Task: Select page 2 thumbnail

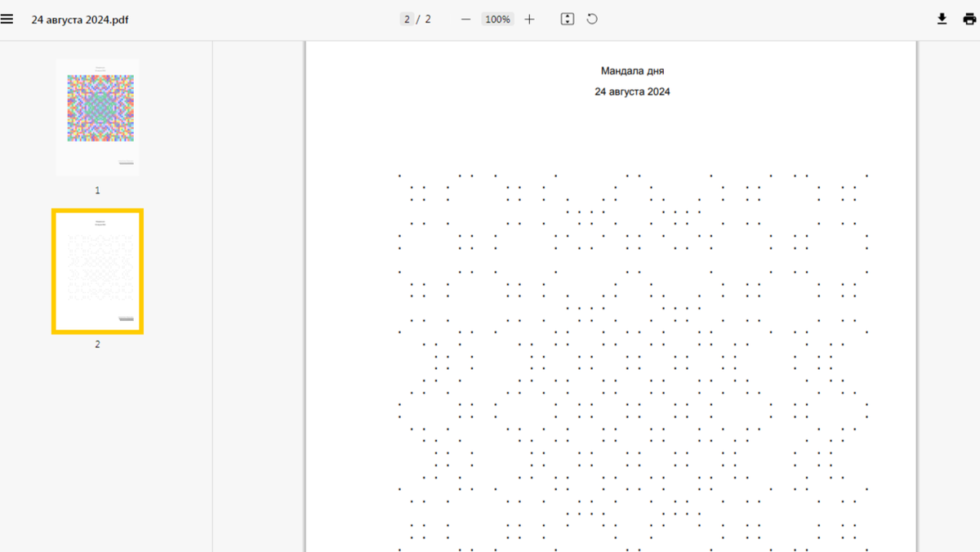Action: [97, 271]
